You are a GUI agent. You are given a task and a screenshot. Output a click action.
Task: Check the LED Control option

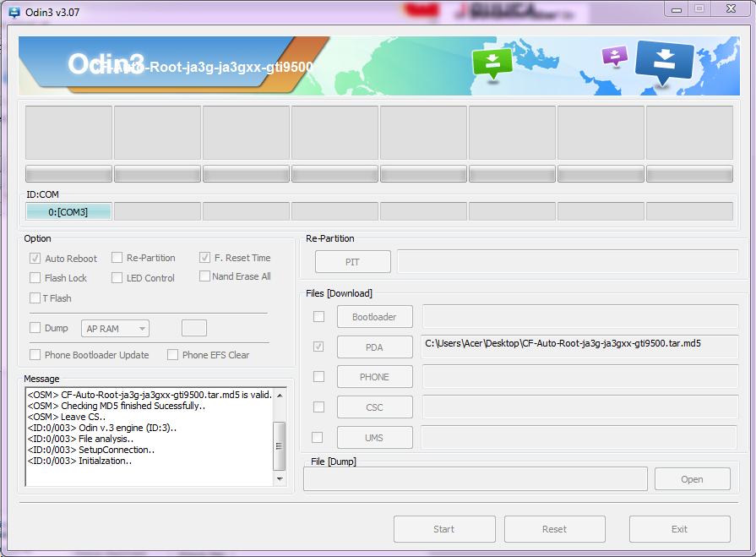click(x=117, y=278)
